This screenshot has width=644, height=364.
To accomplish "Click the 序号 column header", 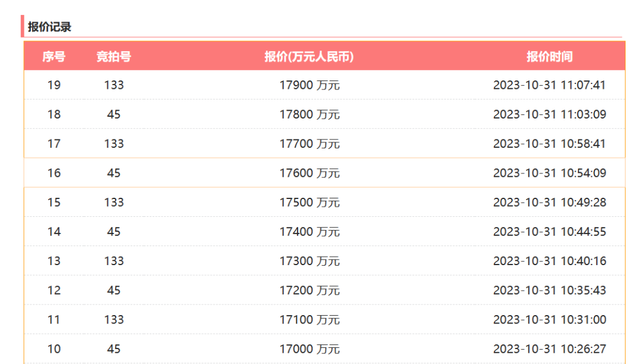I will 54,57.
